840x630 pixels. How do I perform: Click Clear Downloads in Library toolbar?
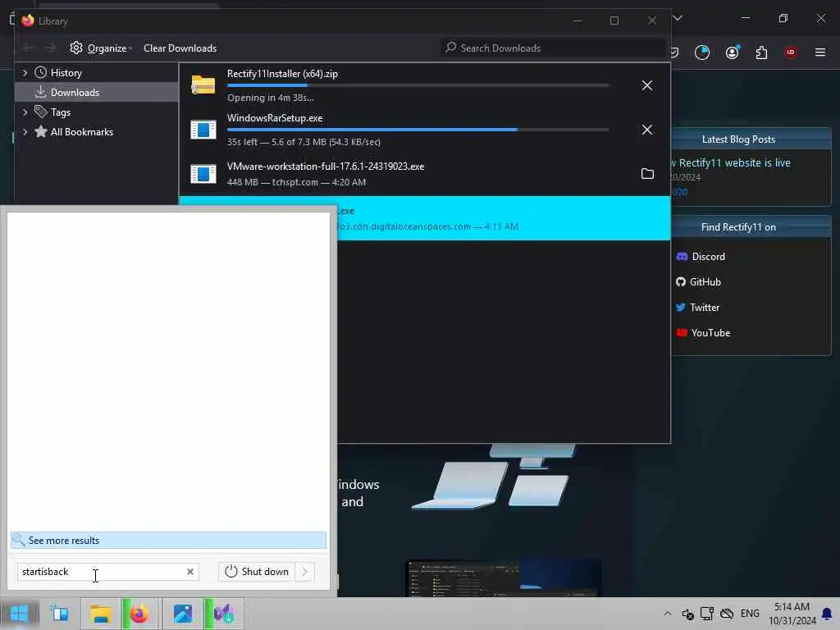[180, 48]
